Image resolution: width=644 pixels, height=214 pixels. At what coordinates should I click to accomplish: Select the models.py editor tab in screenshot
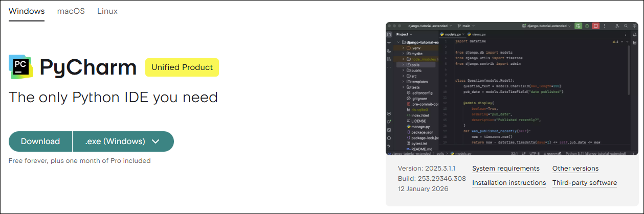coord(453,34)
